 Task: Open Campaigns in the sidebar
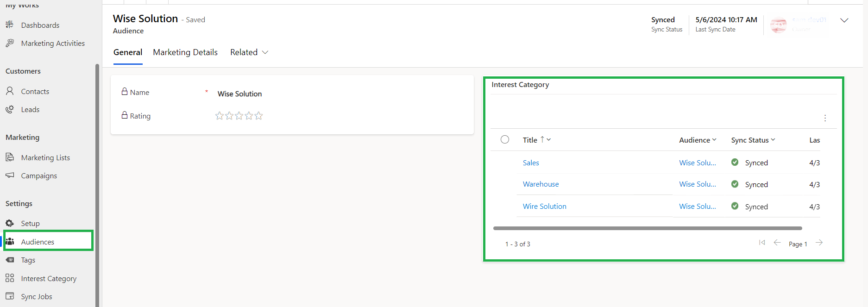(39, 175)
